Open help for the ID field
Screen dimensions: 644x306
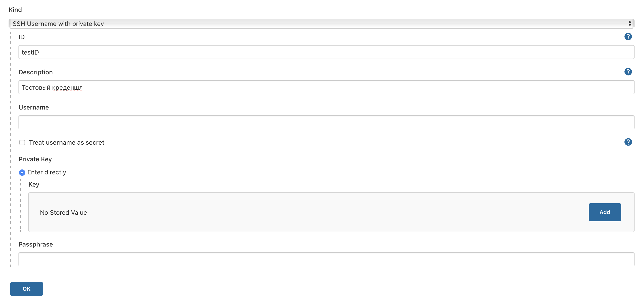(628, 37)
